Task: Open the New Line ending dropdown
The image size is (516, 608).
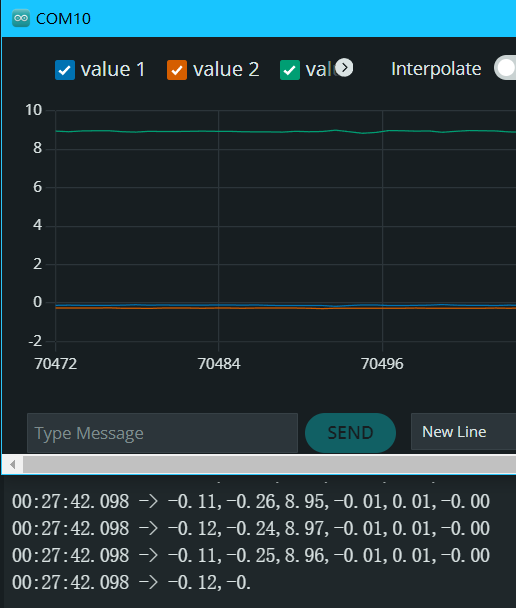Action: click(463, 432)
